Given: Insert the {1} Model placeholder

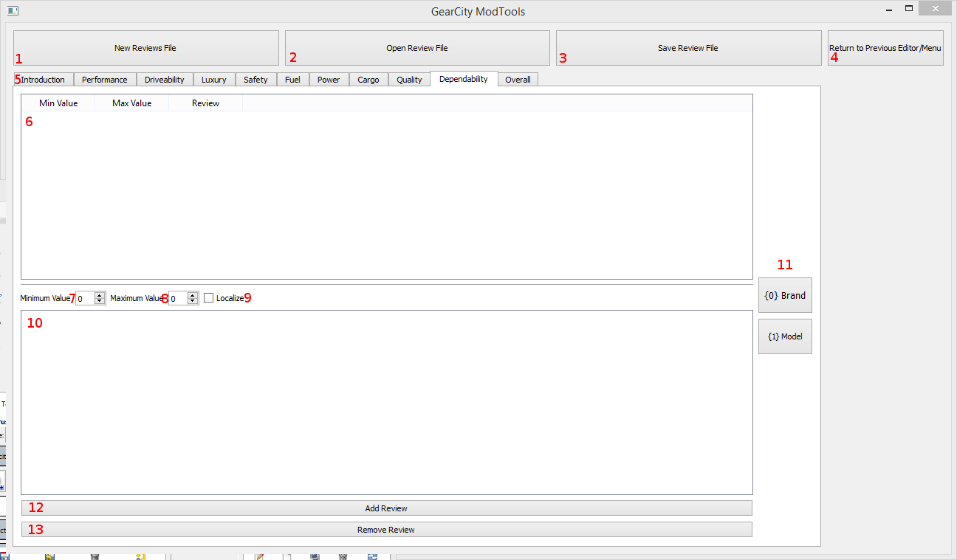Looking at the screenshot, I should pos(785,336).
